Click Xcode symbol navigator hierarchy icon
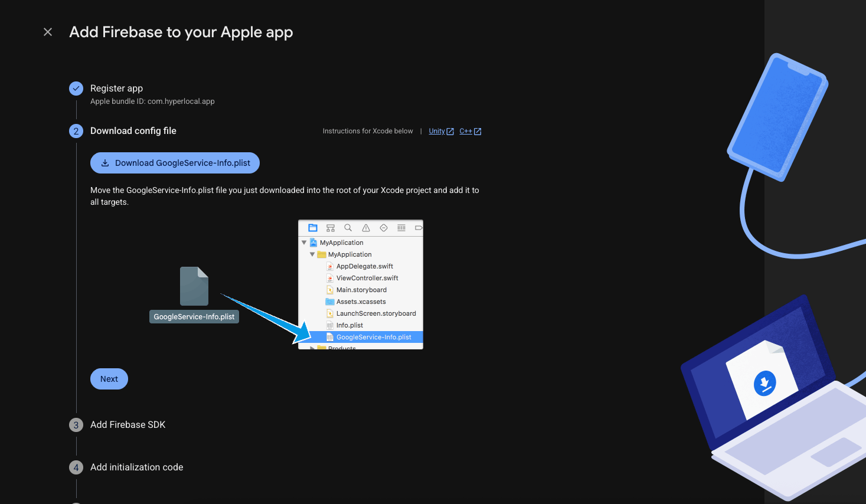The height and width of the screenshot is (504, 866). [x=331, y=228]
